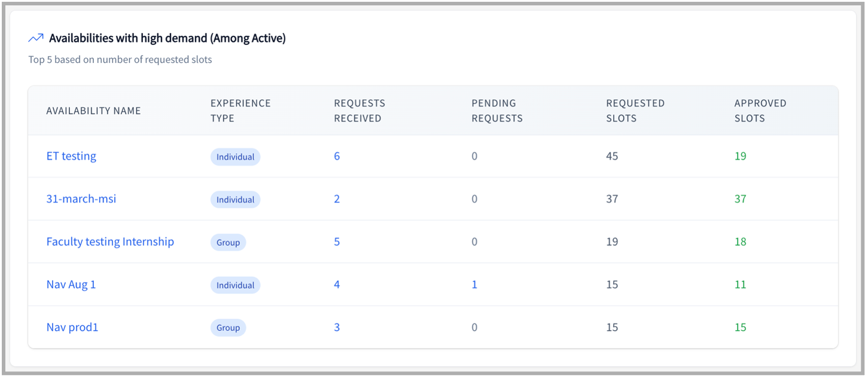Click the Pending Requests column header
Viewport: 868px width, 378px height.
point(497,111)
